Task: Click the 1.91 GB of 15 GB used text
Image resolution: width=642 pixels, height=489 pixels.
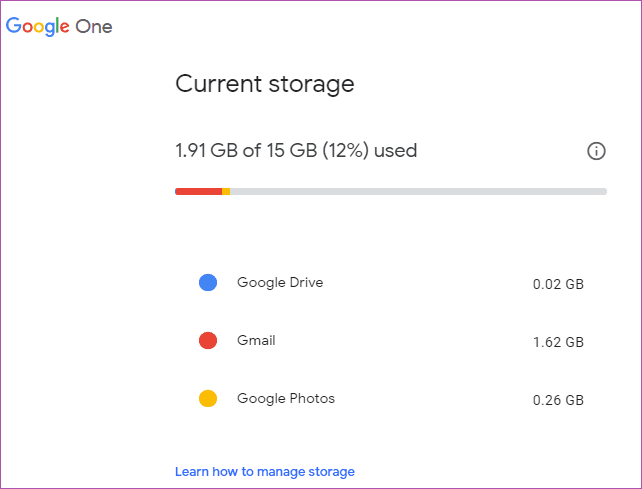Action: (296, 151)
